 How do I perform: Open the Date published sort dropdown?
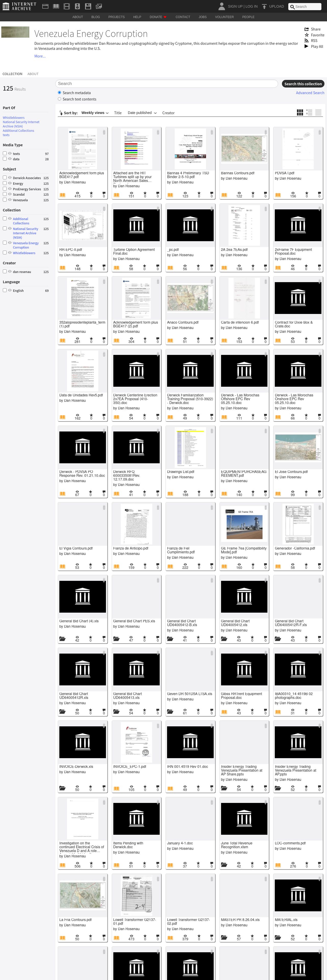click(x=142, y=113)
